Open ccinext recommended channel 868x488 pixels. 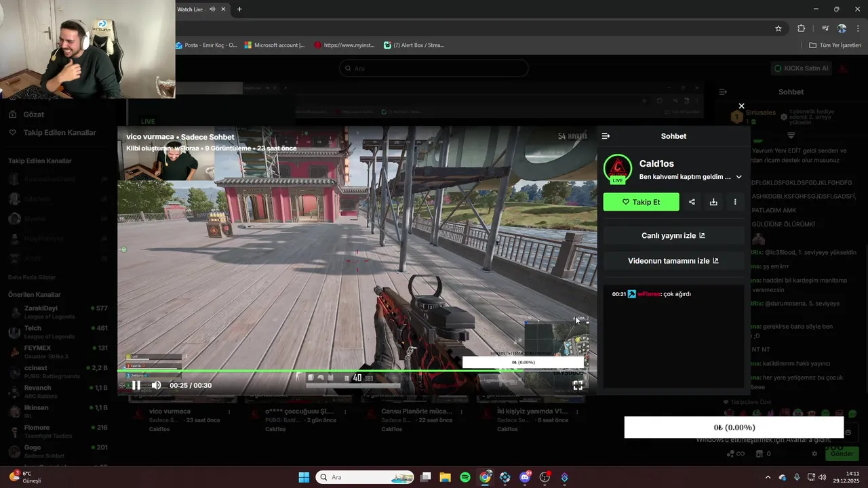[58, 371]
